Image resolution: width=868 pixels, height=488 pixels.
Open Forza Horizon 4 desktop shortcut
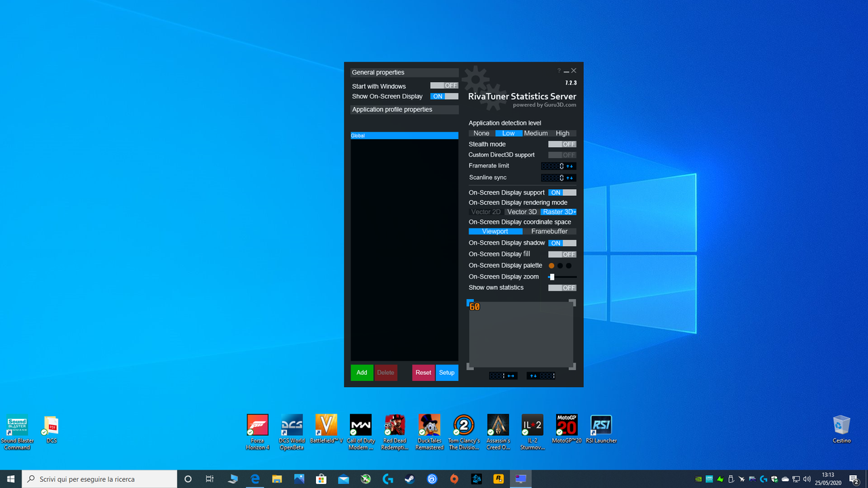point(257,432)
